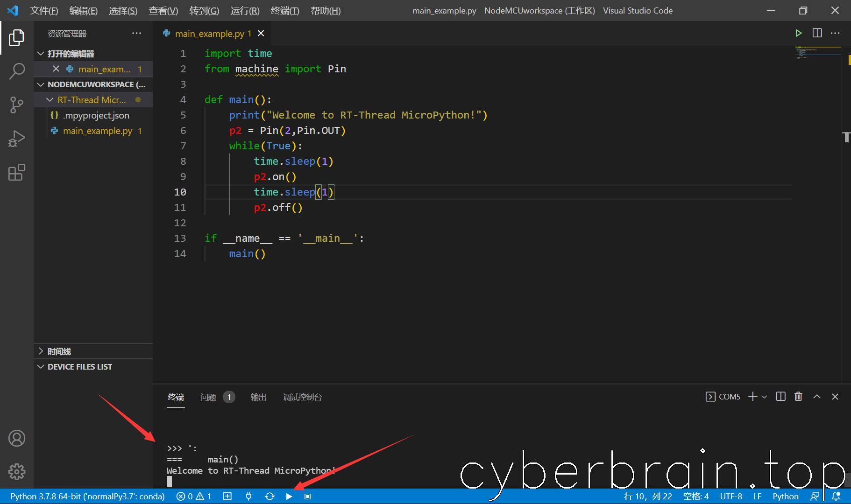Open the Explorer view in activity bar

pos(17,38)
